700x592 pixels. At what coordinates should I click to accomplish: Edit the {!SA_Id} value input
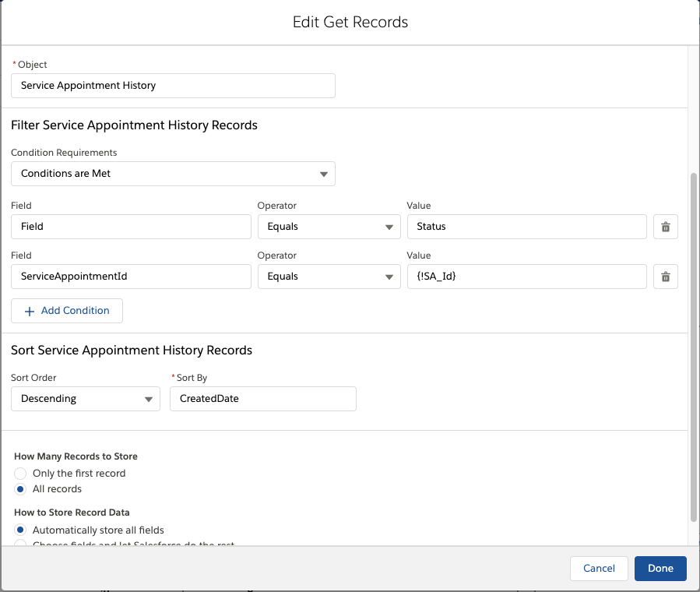tap(526, 277)
